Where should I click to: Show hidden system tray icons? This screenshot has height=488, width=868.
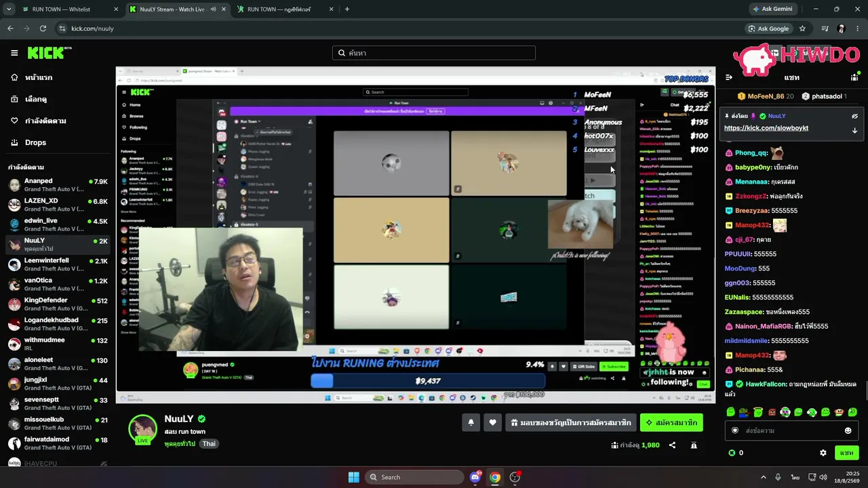[x=763, y=477]
